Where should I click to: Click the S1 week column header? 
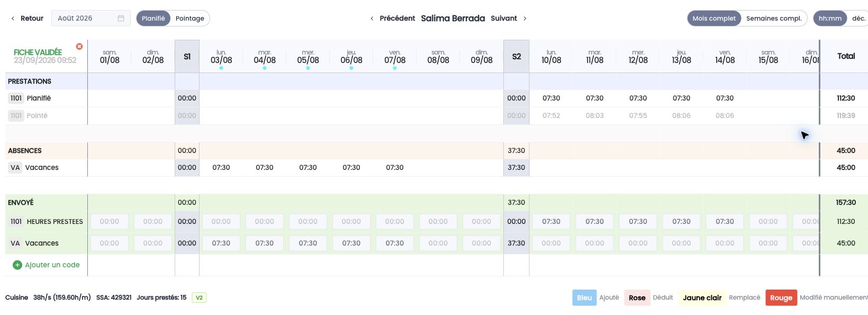click(187, 56)
